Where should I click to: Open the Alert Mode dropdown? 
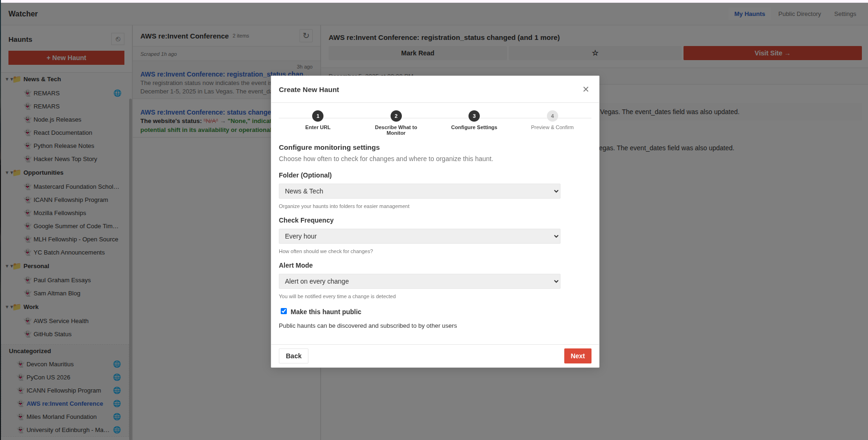tap(419, 281)
